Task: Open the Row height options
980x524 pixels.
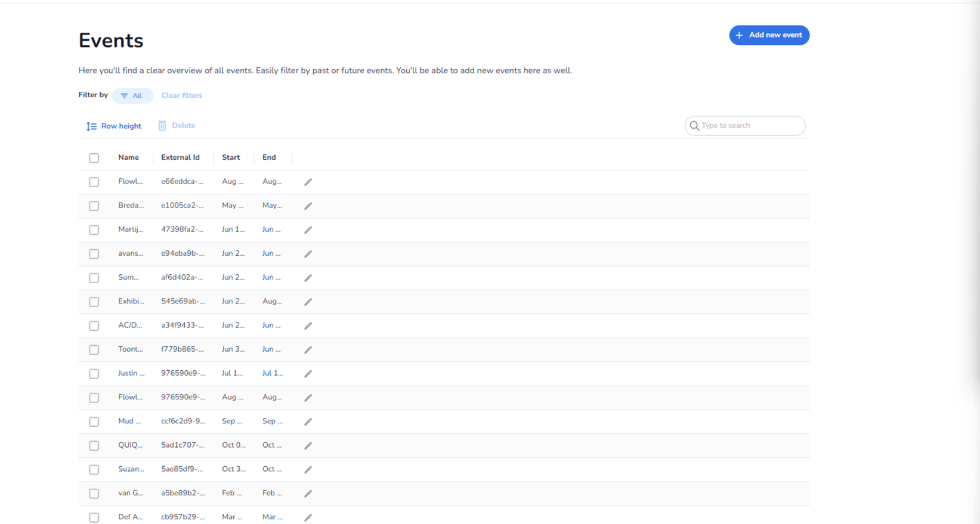Action: 114,126
